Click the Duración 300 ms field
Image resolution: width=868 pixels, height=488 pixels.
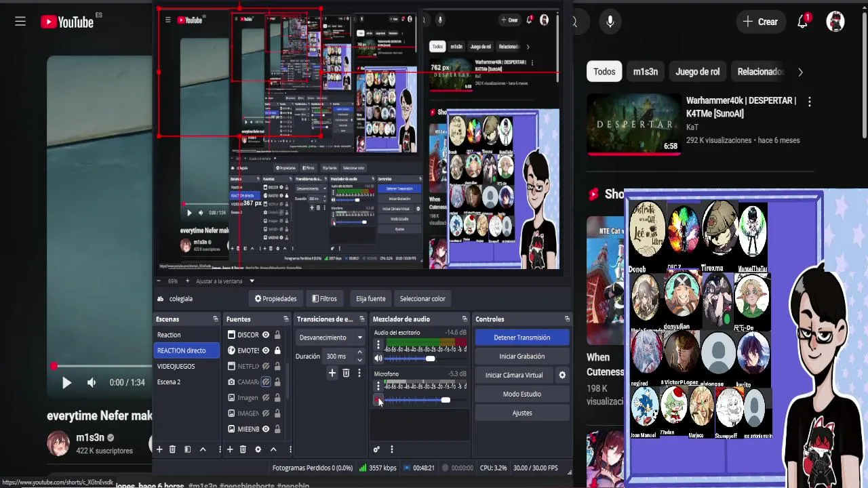(344, 357)
